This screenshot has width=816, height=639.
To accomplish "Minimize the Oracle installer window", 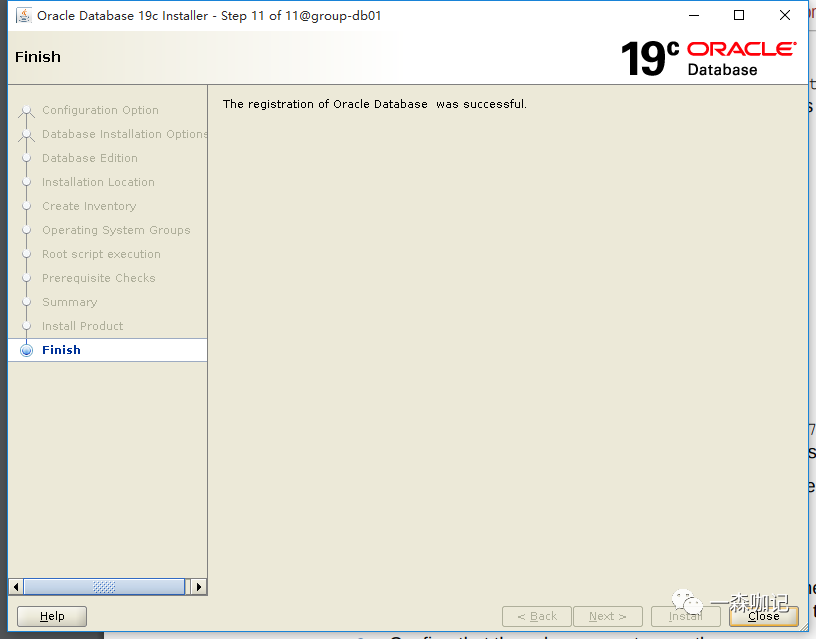I will [694, 16].
